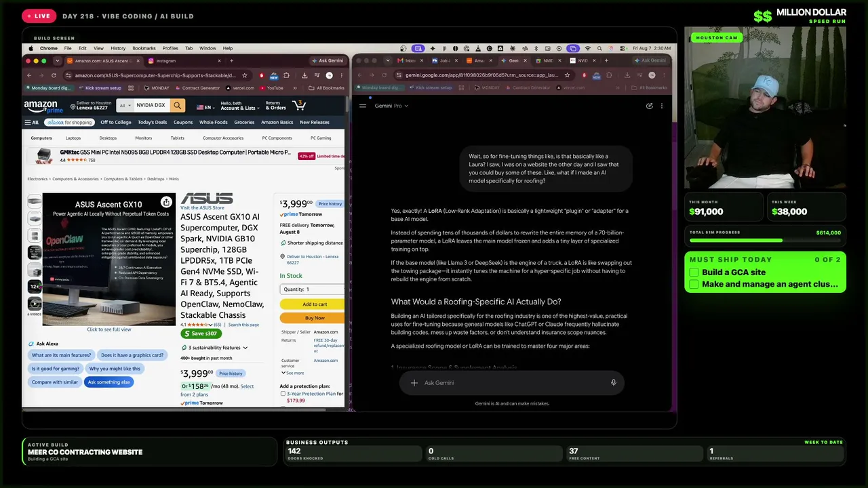Open Spotlight search in macOS menu bar
Viewport: 868px width, 488px height.
598,48
